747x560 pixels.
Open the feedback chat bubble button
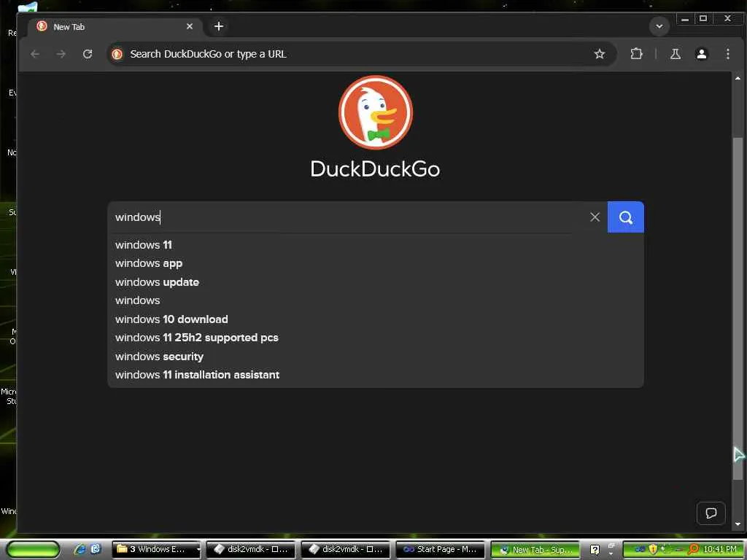pyautogui.click(x=711, y=513)
